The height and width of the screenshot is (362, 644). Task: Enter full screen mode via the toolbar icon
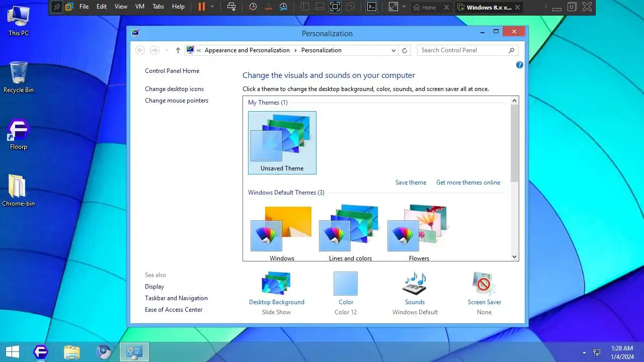[x=335, y=7]
